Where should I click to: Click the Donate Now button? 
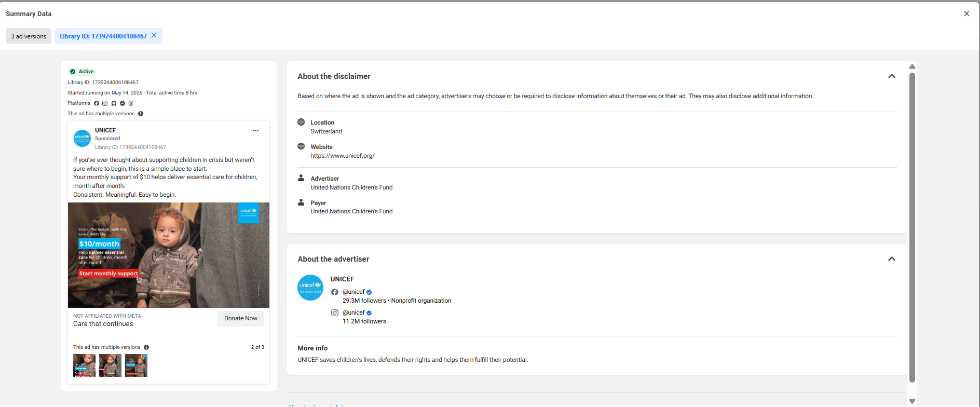pos(241,318)
